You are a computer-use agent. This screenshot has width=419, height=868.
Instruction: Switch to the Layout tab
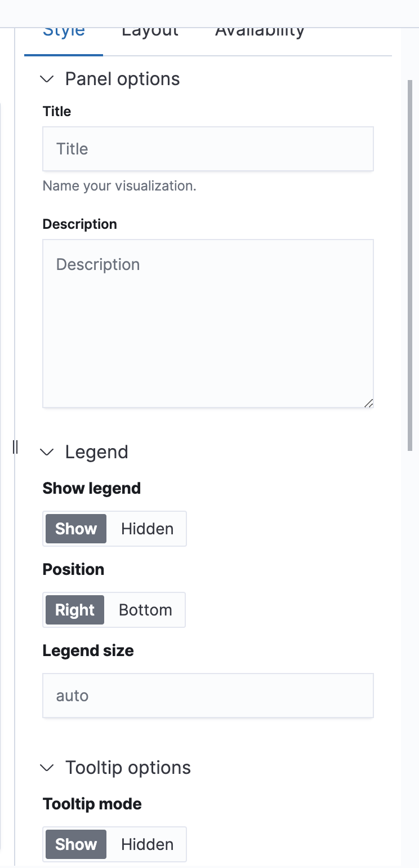[149, 31]
